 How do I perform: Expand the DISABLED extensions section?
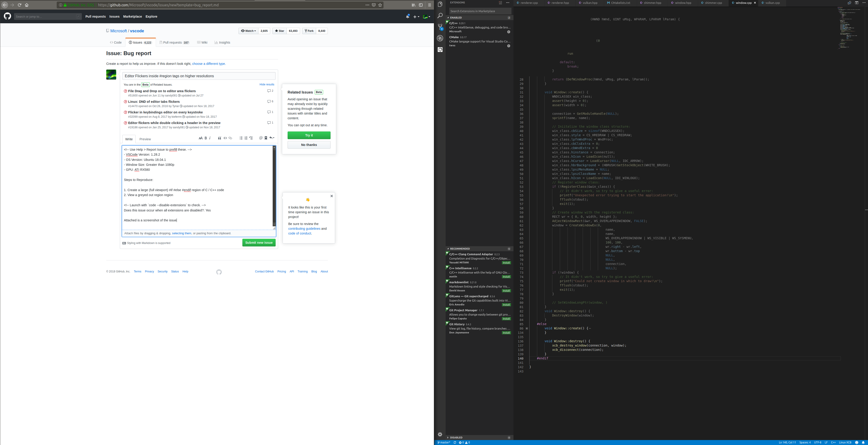(x=479, y=438)
